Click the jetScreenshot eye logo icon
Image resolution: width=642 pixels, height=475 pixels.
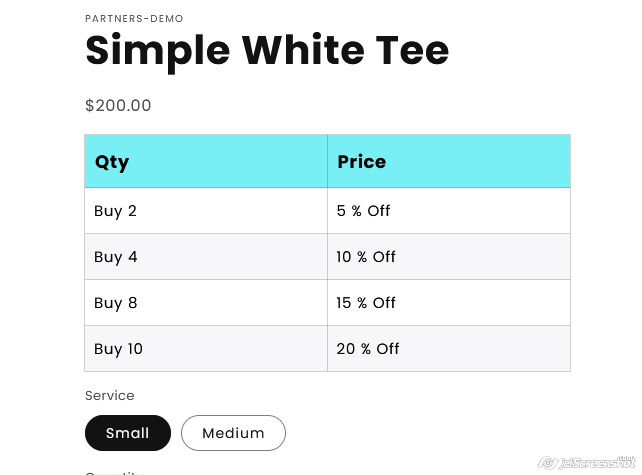547,462
